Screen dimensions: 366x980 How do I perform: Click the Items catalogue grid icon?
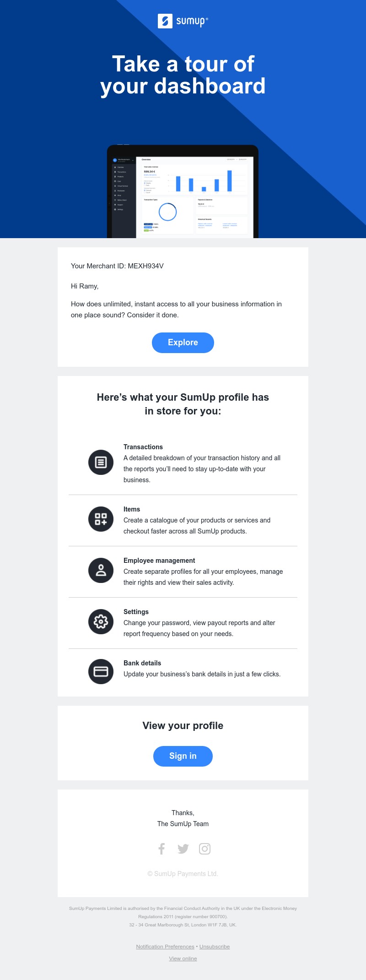(101, 519)
